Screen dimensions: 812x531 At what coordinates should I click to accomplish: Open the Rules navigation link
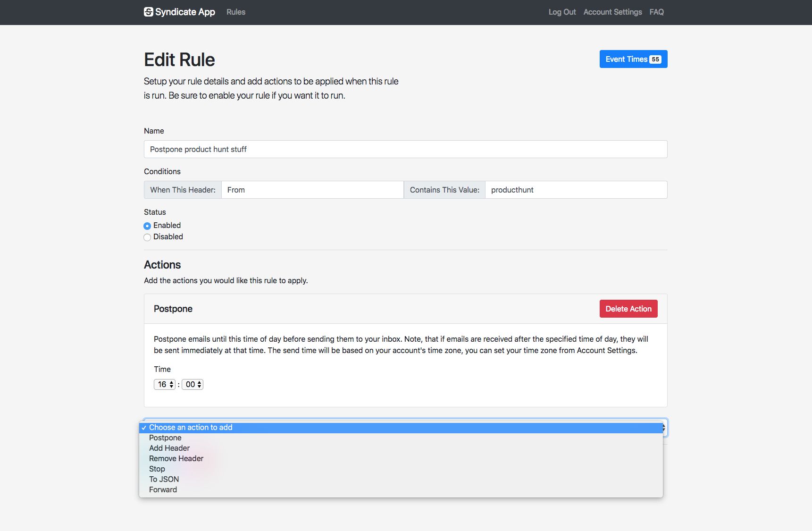(x=235, y=12)
